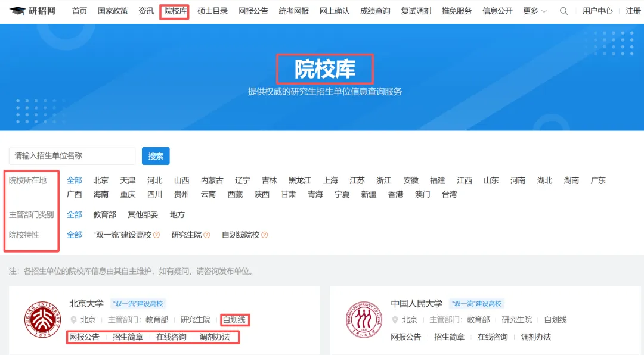This screenshot has height=355, width=644.
Task: Filter by location 黑龙江
Action: (x=299, y=180)
